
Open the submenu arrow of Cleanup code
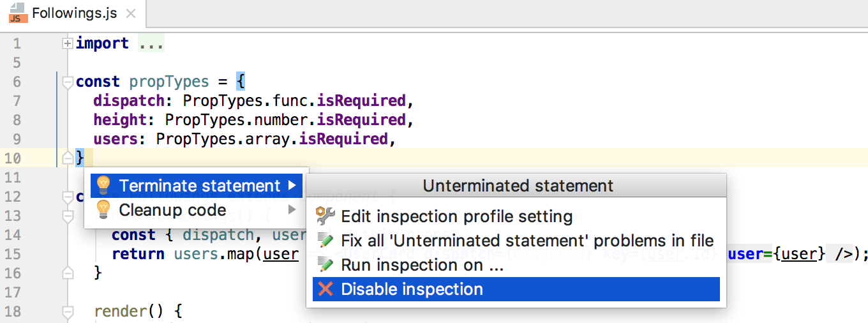[x=292, y=210]
